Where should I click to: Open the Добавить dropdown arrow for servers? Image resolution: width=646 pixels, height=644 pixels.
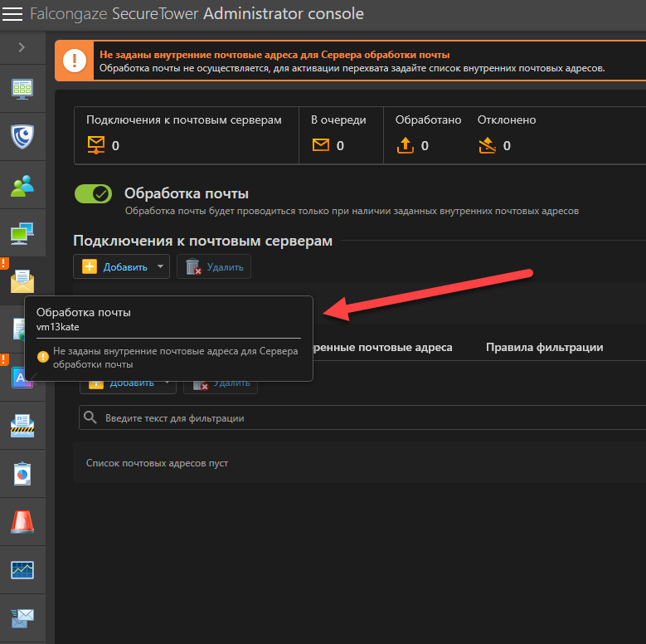[161, 266]
